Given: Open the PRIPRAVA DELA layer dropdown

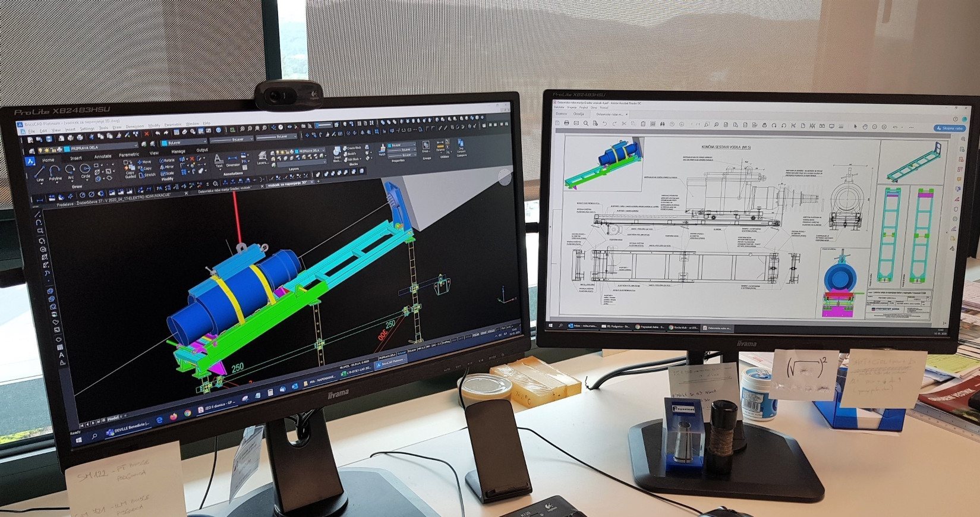Looking at the screenshot, I should tap(88, 147).
